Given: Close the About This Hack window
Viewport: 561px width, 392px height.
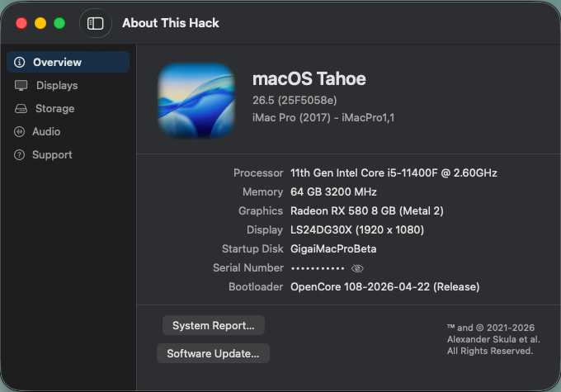Looking at the screenshot, I should [x=21, y=23].
